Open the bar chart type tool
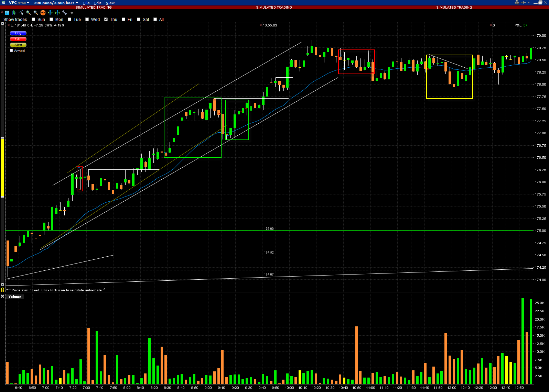This screenshot has width=549, height=392. point(14,13)
